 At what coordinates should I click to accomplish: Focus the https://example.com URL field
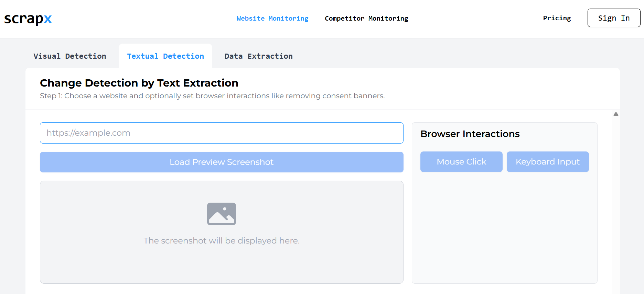[x=222, y=133]
